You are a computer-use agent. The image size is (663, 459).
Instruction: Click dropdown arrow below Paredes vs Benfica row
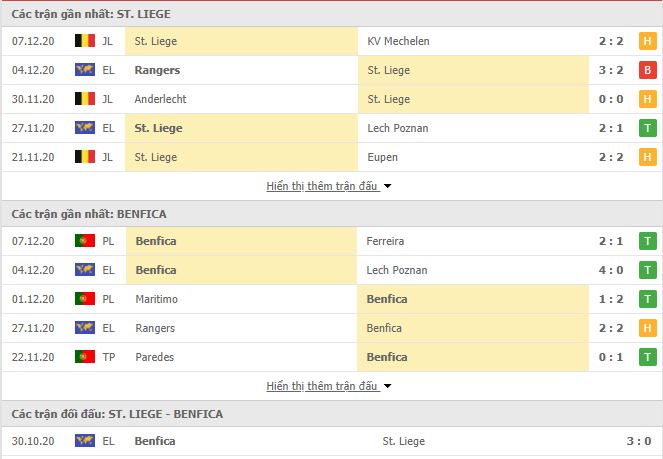point(387,386)
